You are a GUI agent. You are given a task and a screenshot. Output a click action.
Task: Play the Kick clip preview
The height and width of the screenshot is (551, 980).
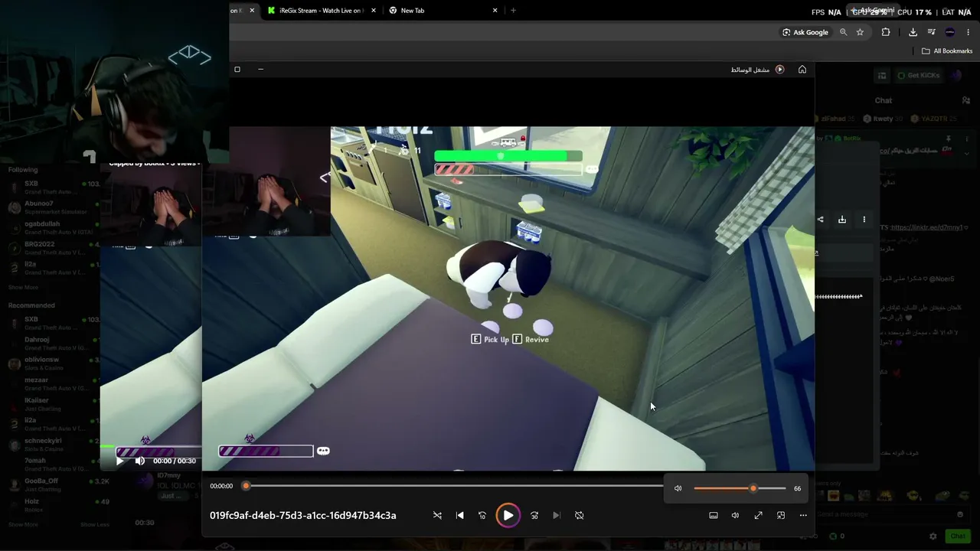119,461
